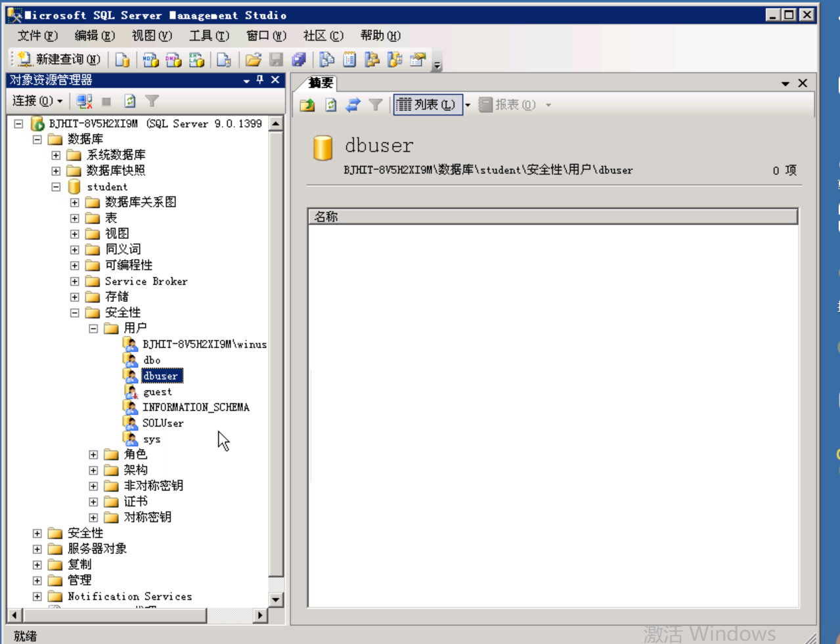Expand the Service Broker node
The width and height of the screenshot is (840, 644).
tap(74, 282)
